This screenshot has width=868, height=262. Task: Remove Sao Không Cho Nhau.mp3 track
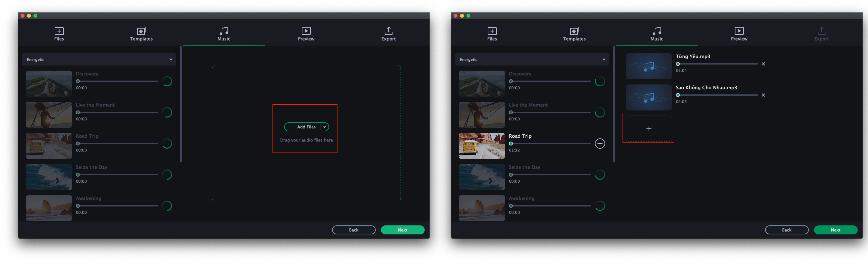pos(763,95)
